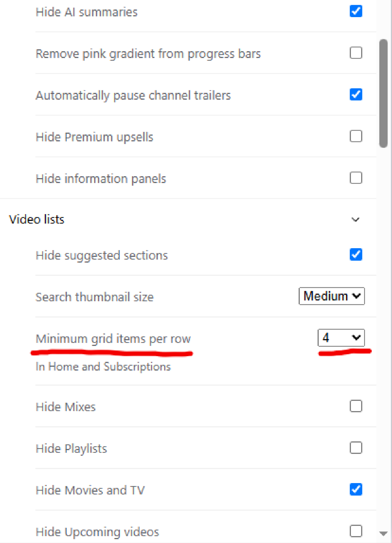
Task: Enable Remove pink gradient from progress bars
Action: pos(356,53)
